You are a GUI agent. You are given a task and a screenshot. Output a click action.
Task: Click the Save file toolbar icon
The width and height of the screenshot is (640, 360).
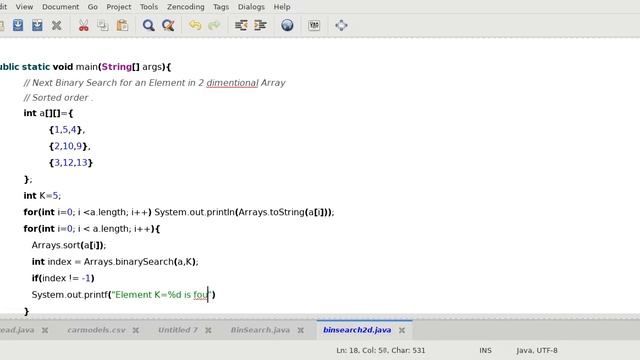[18, 25]
